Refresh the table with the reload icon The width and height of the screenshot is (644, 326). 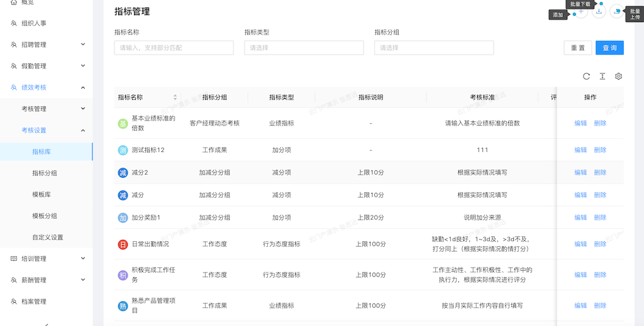(x=587, y=76)
